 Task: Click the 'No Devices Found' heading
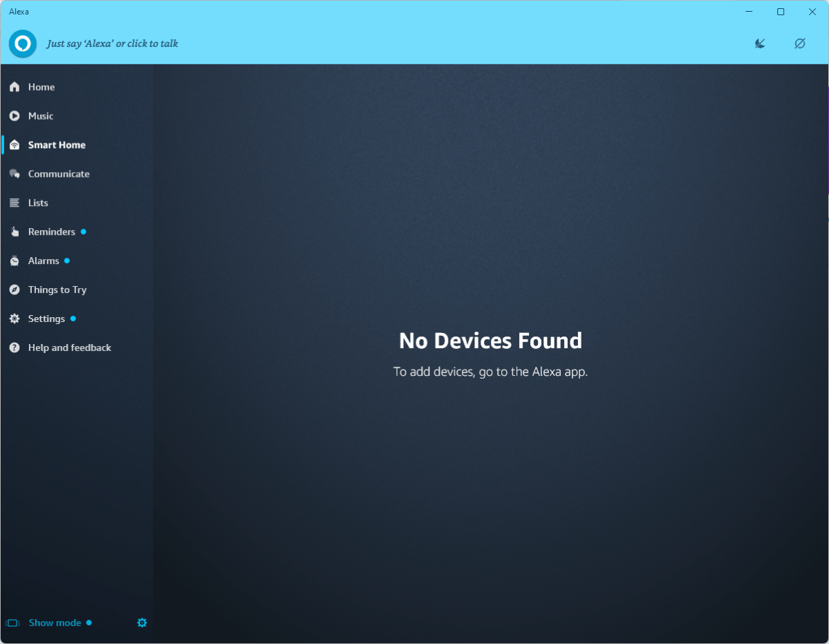[x=490, y=341]
